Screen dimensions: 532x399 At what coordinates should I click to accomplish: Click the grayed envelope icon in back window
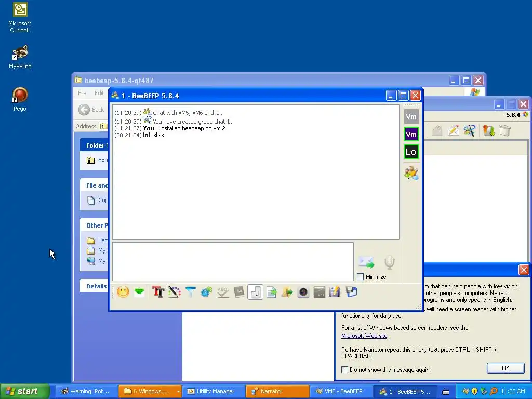click(x=437, y=130)
